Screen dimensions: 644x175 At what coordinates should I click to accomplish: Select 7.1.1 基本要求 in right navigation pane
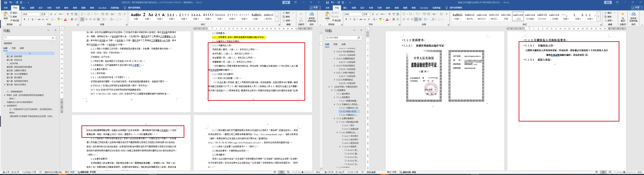pyautogui.click(x=343, y=94)
